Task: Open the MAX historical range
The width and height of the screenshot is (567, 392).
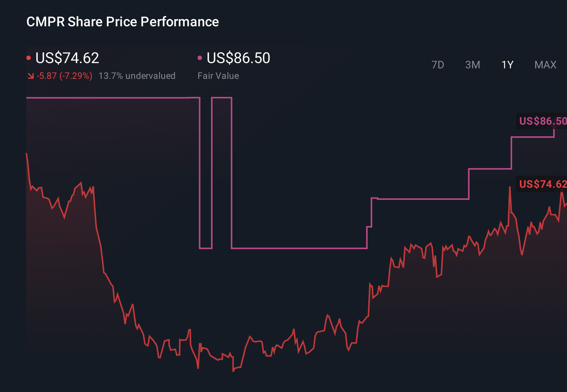Action: pos(545,65)
